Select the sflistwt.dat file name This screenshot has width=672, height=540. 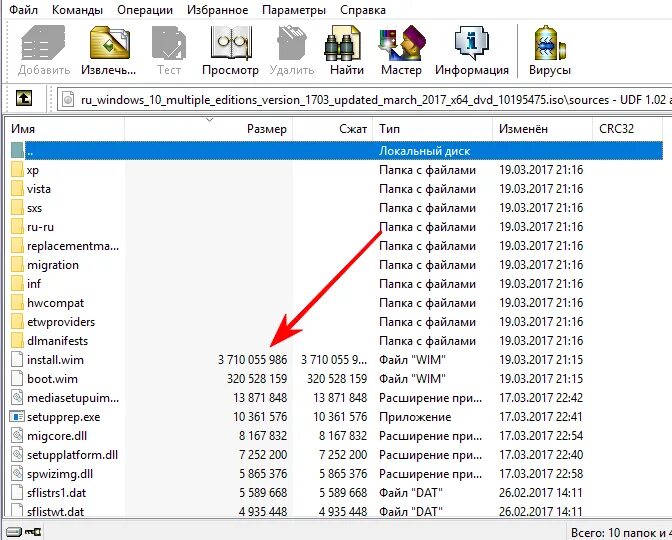click(56, 512)
